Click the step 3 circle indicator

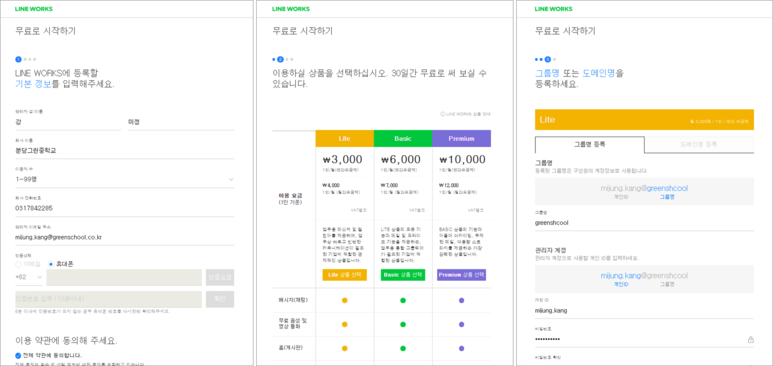point(548,59)
